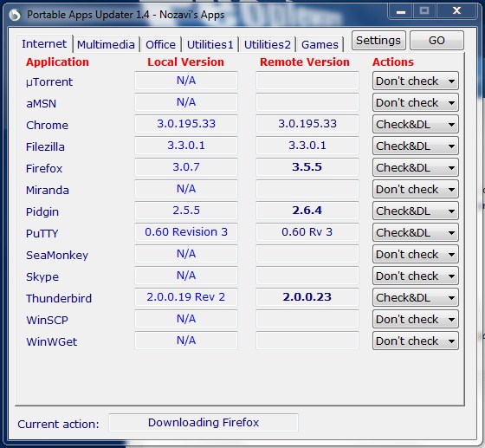Click the Pidgin application label
Image resolution: width=485 pixels, height=448 pixels.
[42, 212]
